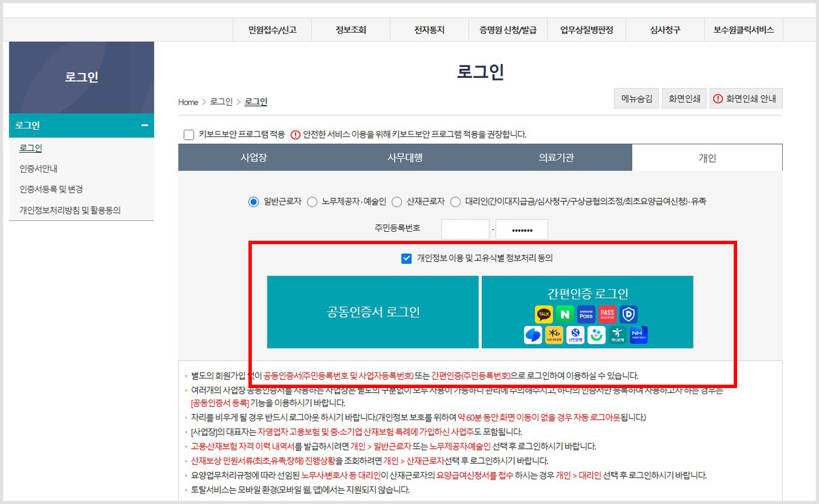
Task: Pick the PASS authentication app icon
Action: (x=607, y=314)
